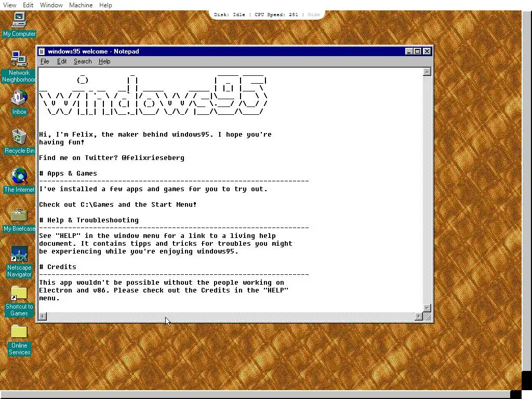
Task: Minimize the Notepad window
Action: pos(409,51)
